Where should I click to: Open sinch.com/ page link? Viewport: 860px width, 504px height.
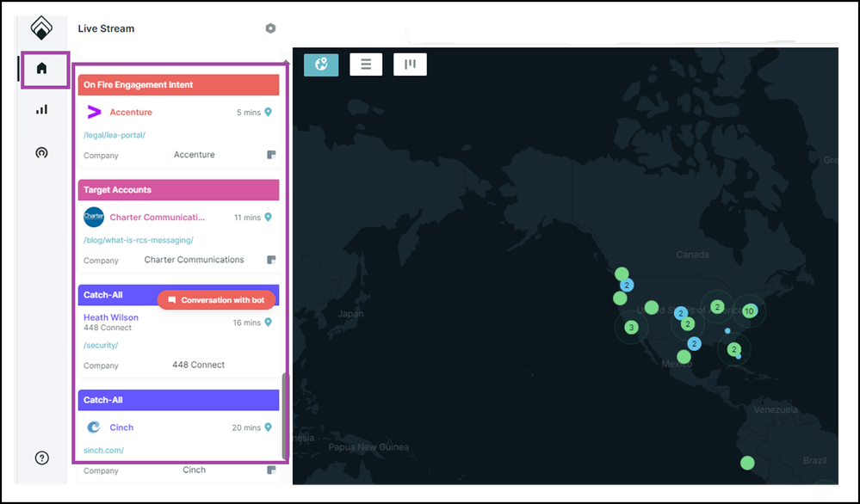pos(103,451)
